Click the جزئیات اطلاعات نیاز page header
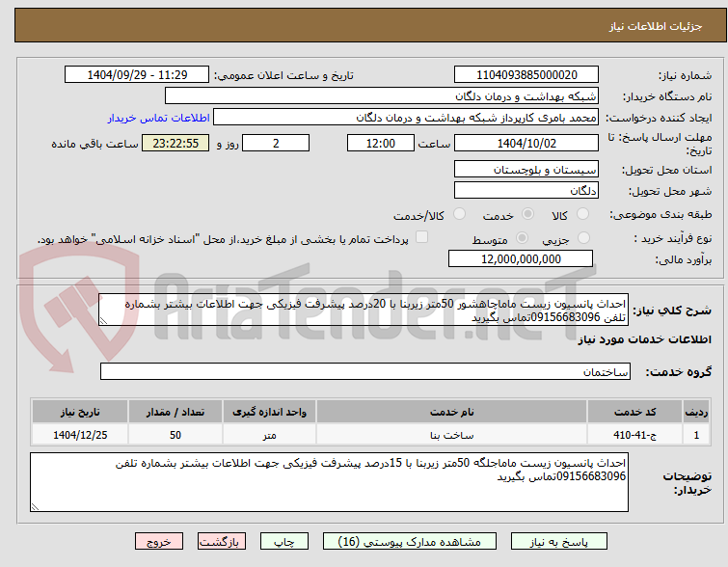Viewport: 728px width, 567px height. [656, 26]
